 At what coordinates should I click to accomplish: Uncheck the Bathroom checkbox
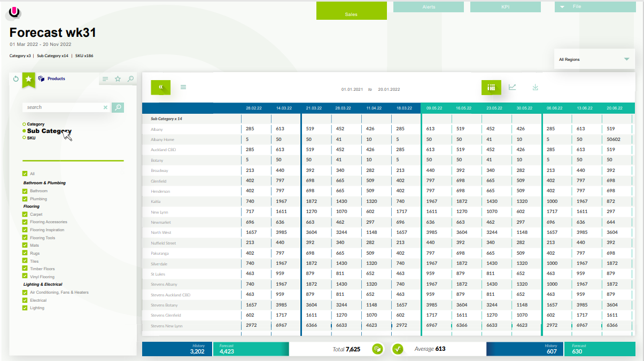click(x=25, y=191)
